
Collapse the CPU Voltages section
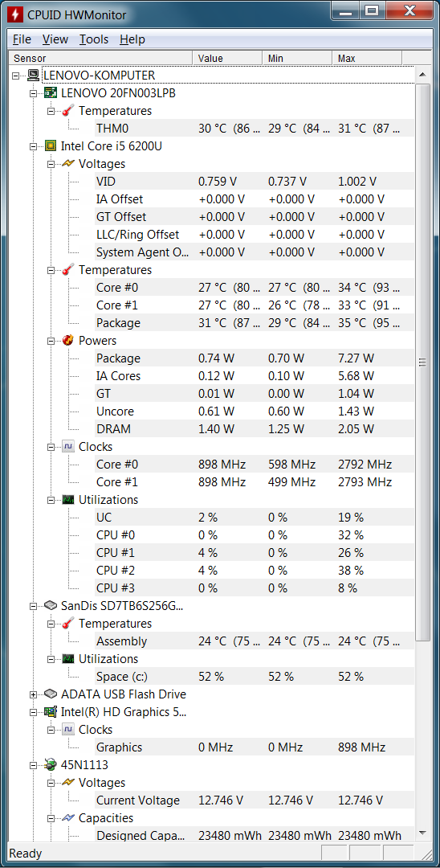click(x=51, y=165)
